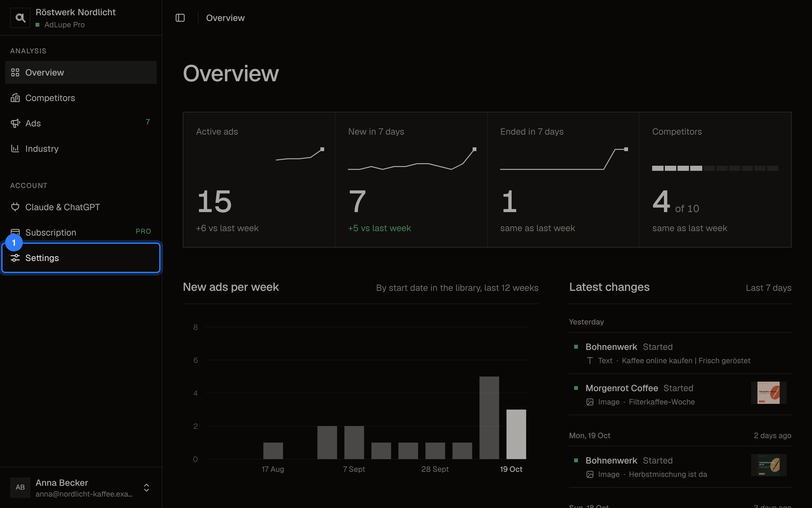Click the 19 Oct highlighted chart bar

[516, 434]
